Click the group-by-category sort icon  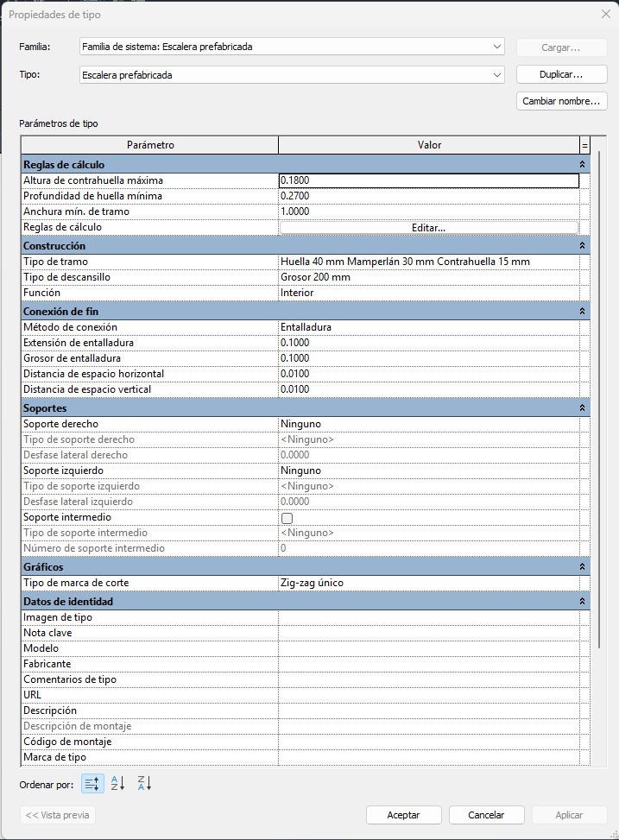pyautogui.click(x=92, y=784)
